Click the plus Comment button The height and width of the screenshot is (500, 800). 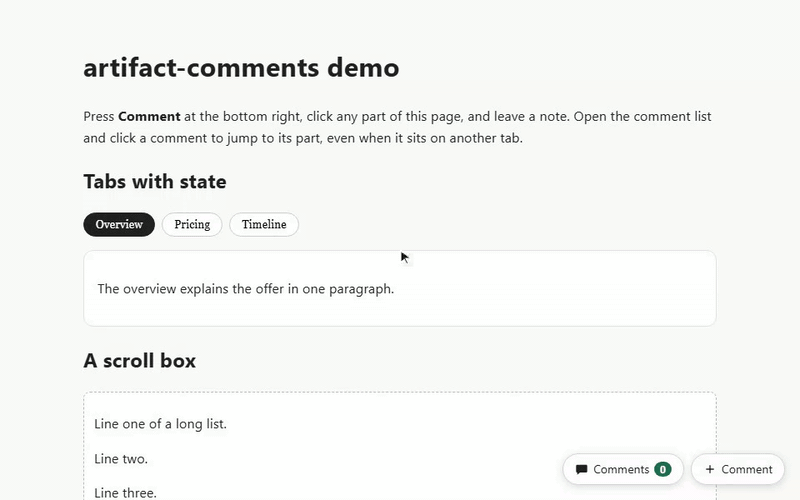738,469
